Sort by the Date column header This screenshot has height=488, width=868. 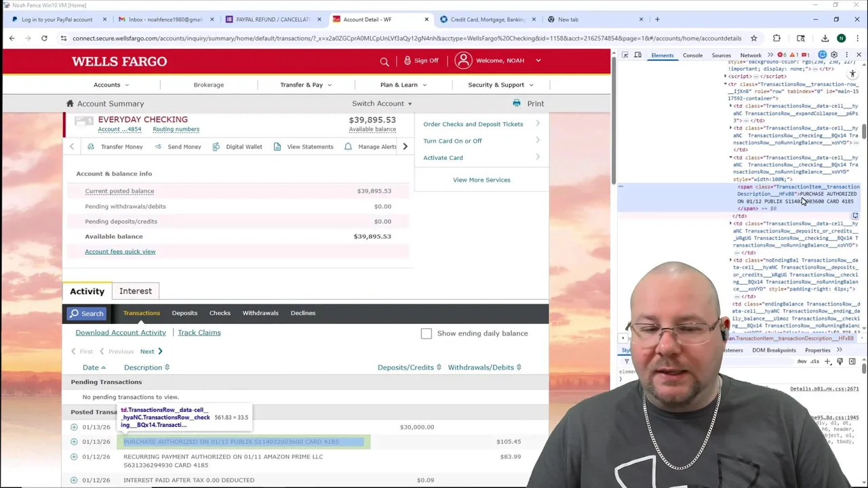coord(94,367)
